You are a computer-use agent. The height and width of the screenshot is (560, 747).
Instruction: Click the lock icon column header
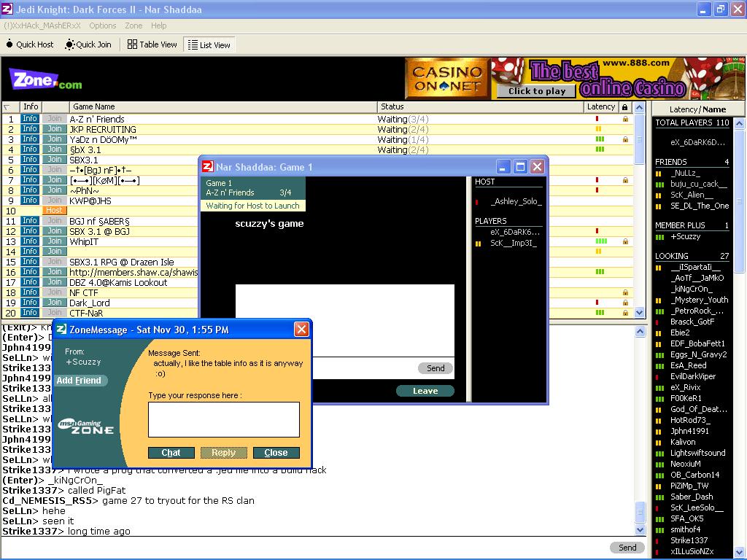click(x=625, y=107)
